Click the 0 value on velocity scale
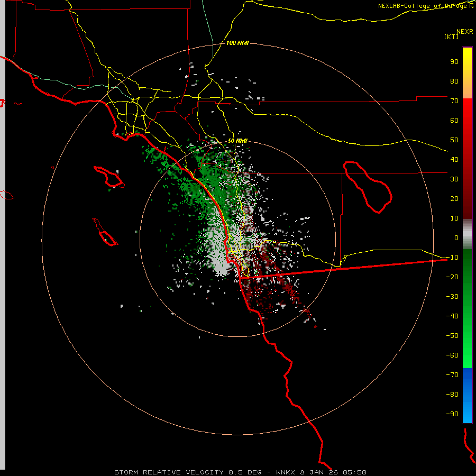Viewport: 476px width, 476px height. [x=456, y=237]
